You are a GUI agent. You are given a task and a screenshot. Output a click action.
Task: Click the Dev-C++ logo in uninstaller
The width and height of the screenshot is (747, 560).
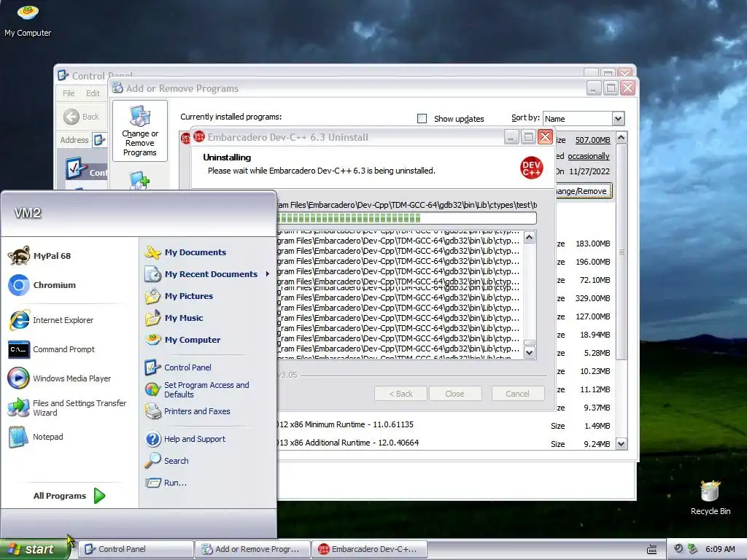(531, 168)
